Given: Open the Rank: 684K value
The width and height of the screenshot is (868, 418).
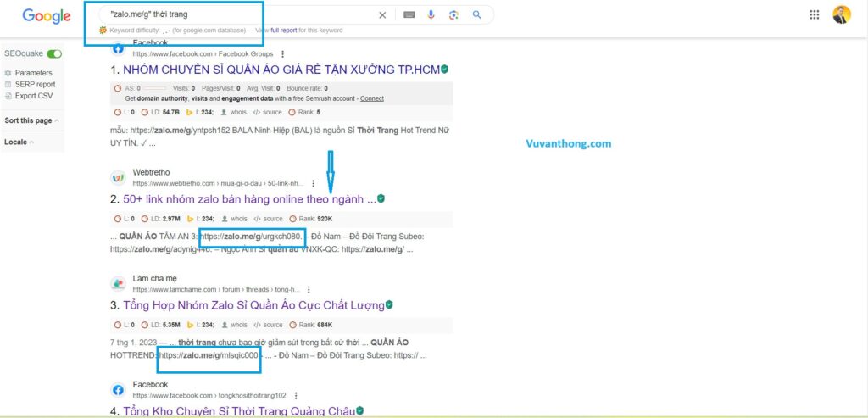Looking at the screenshot, I should coord(310,325).
